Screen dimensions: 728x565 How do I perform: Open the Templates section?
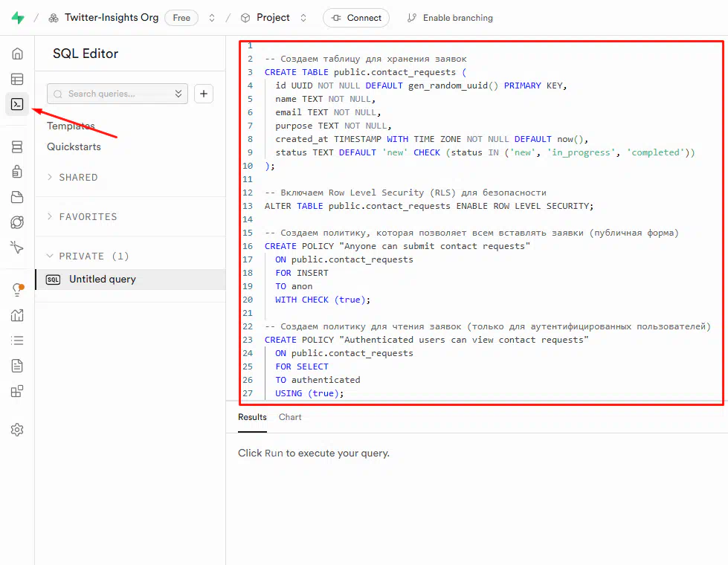pos(71,126)
